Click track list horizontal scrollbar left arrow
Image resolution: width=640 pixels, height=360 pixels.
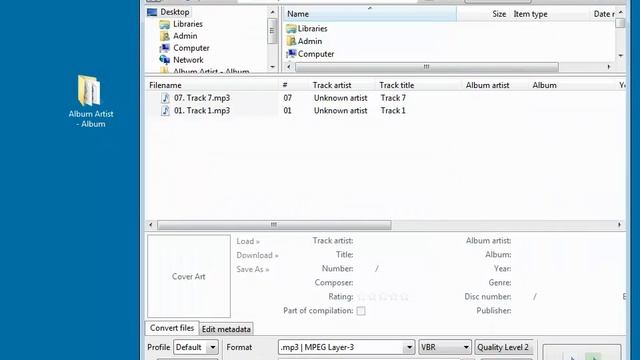pos(151,225)
